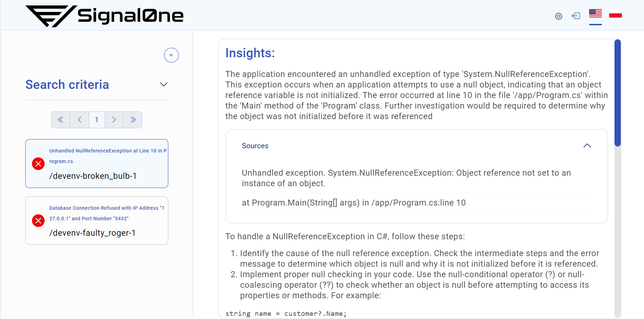The width and height of the screenshot is (644, 319).
Task: Click red error icon for broken_bulb-1
Action: click(38, 164)
